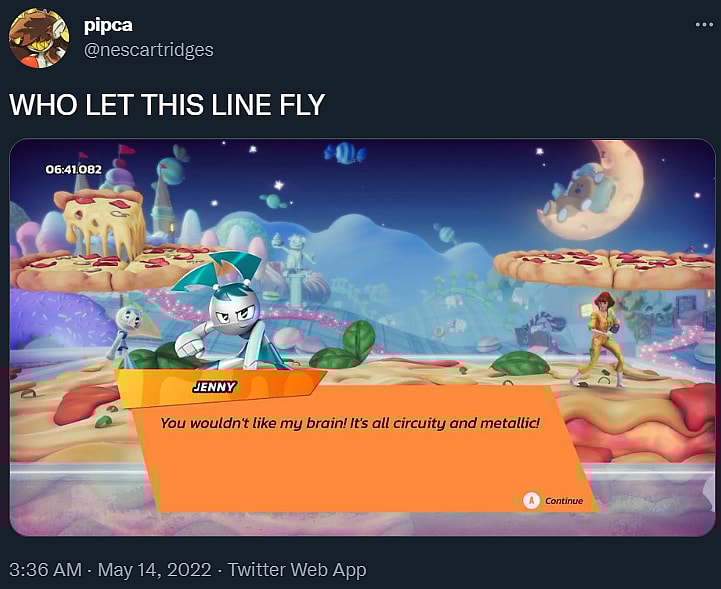Click the dialog line about circuity brain
721x589 pixels.
[350, 424]
